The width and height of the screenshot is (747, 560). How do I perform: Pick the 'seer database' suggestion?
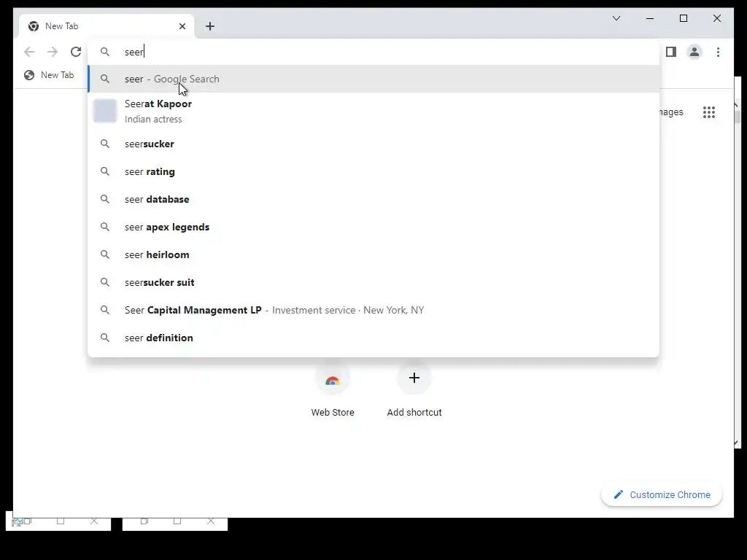click(x=373, y=199)
